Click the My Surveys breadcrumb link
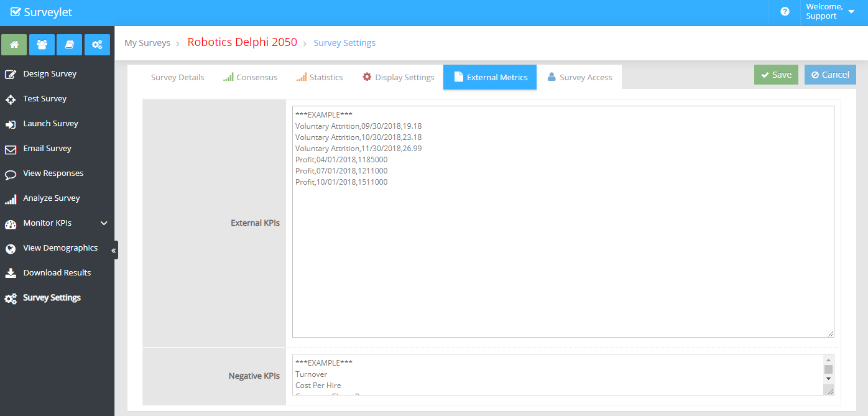 click(147, 43)
